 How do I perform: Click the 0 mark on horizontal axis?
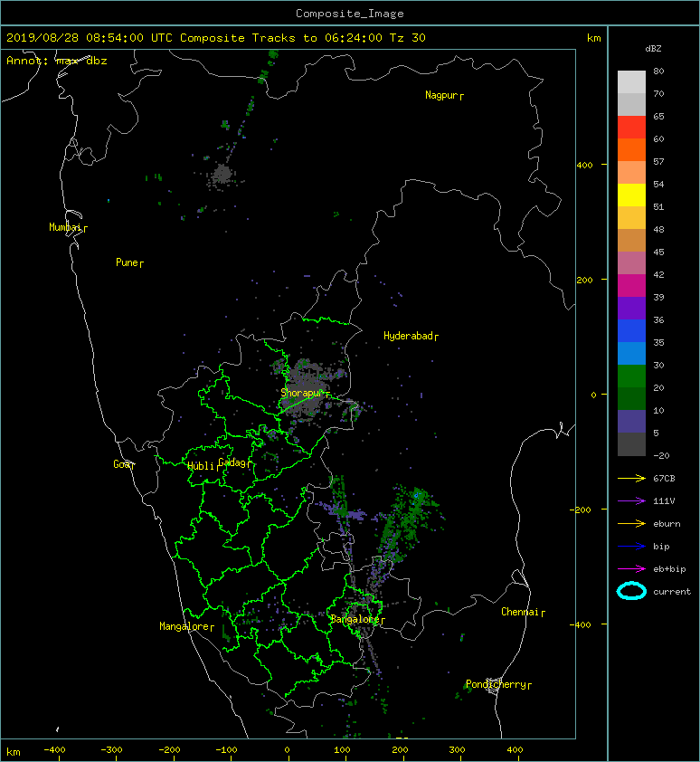click(287, 750)
